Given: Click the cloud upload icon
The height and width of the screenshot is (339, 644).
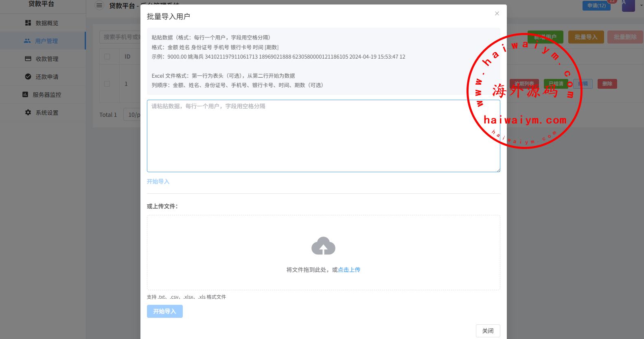Looking at the screenshot, I should click(323, 246).
